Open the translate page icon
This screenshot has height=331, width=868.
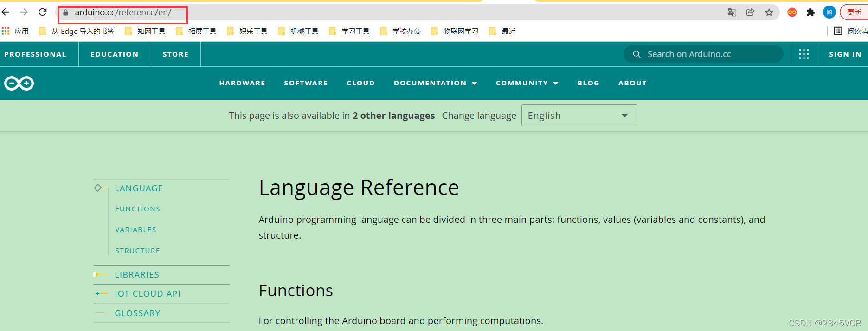click(x=732, y=13)
